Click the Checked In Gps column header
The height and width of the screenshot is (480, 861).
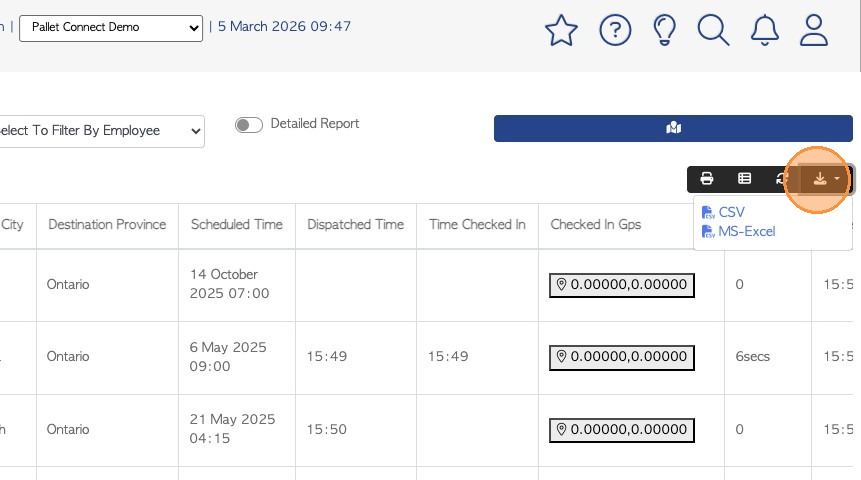tap(595, 224)
